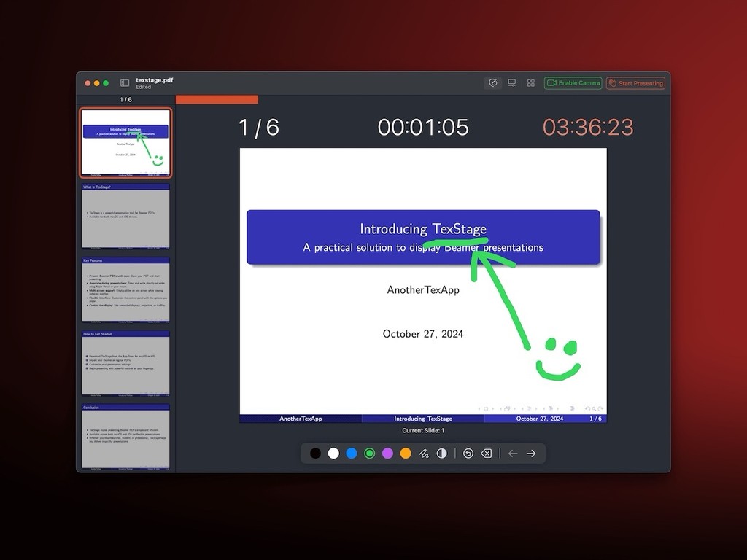Open the 'What is TexStage?' slide thumbnail

pyautogui.click(x=125, y=217)
